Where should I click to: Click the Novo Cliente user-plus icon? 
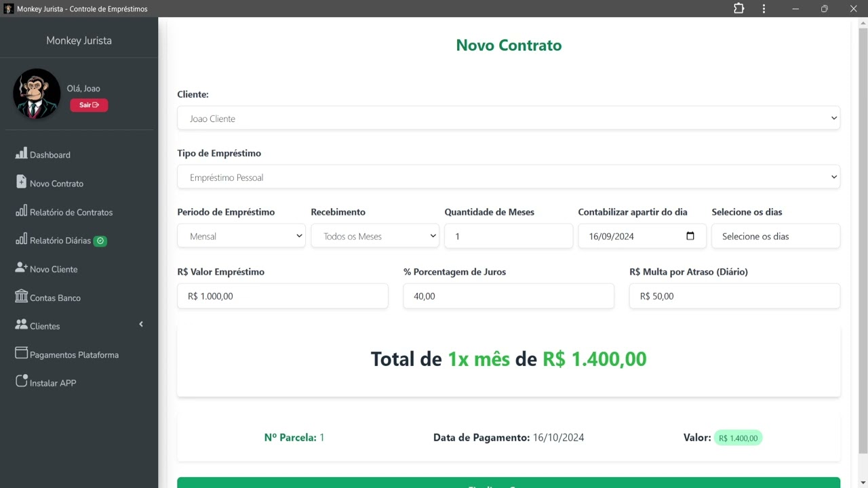(21, 268)
